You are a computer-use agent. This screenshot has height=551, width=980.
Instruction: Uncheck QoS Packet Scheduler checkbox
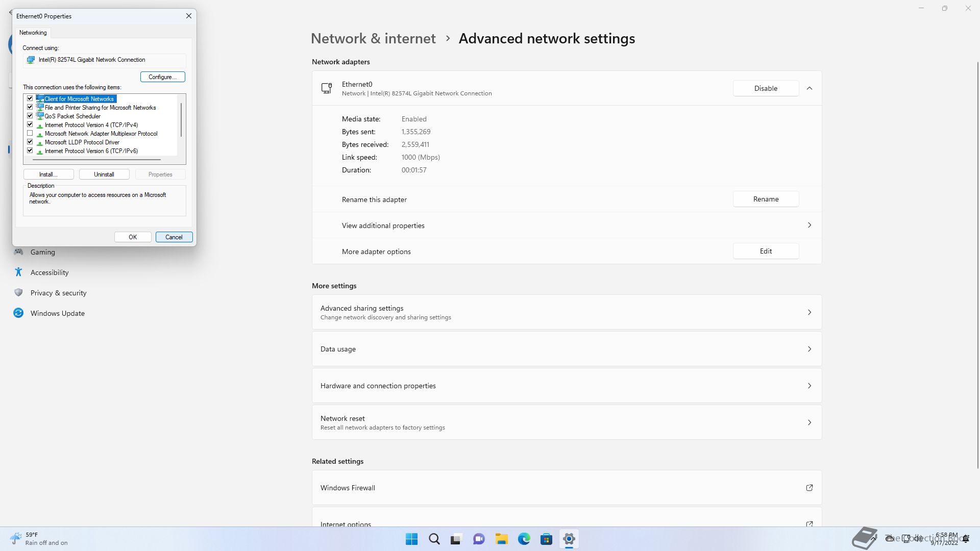tap(30, 116)
